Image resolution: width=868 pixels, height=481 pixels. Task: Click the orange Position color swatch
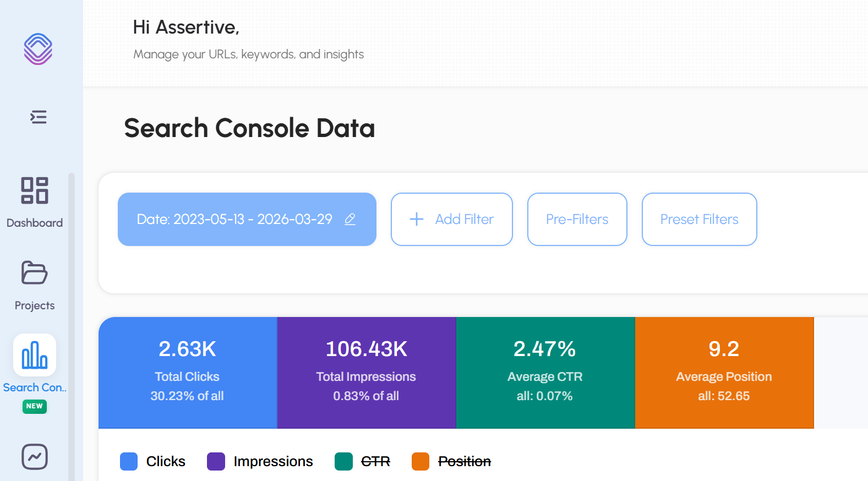point(421,461)
